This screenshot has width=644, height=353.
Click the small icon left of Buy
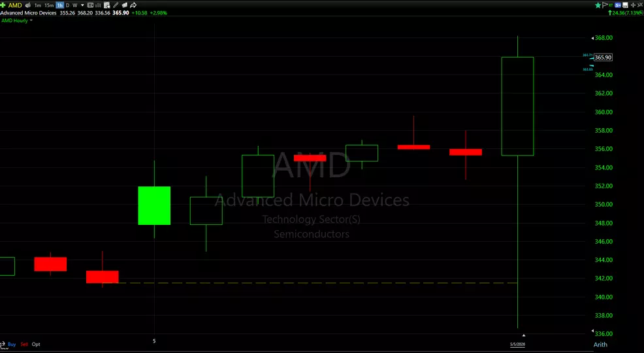tap(3, 345)
